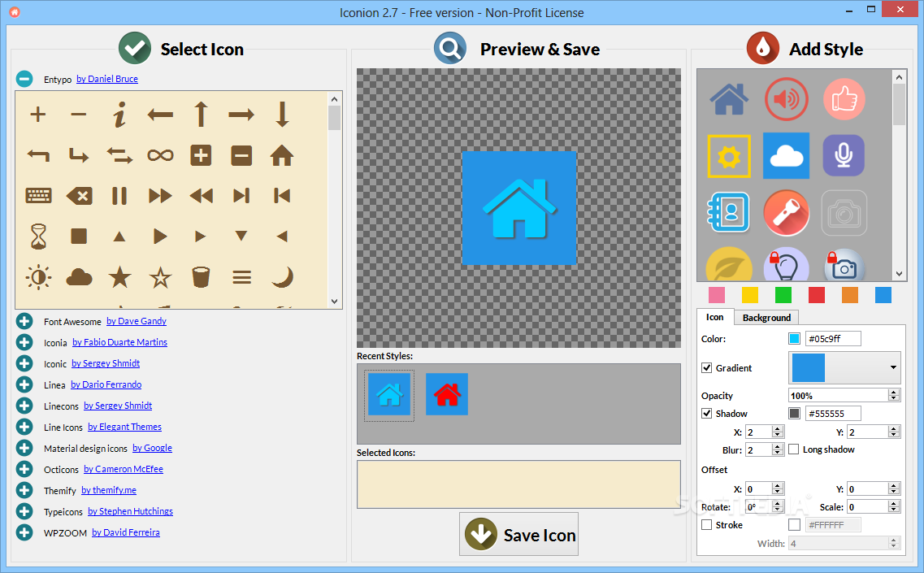Expand the Octicons icon set
Viewport: 924px width, 573px height.
[x=24, y=469]
